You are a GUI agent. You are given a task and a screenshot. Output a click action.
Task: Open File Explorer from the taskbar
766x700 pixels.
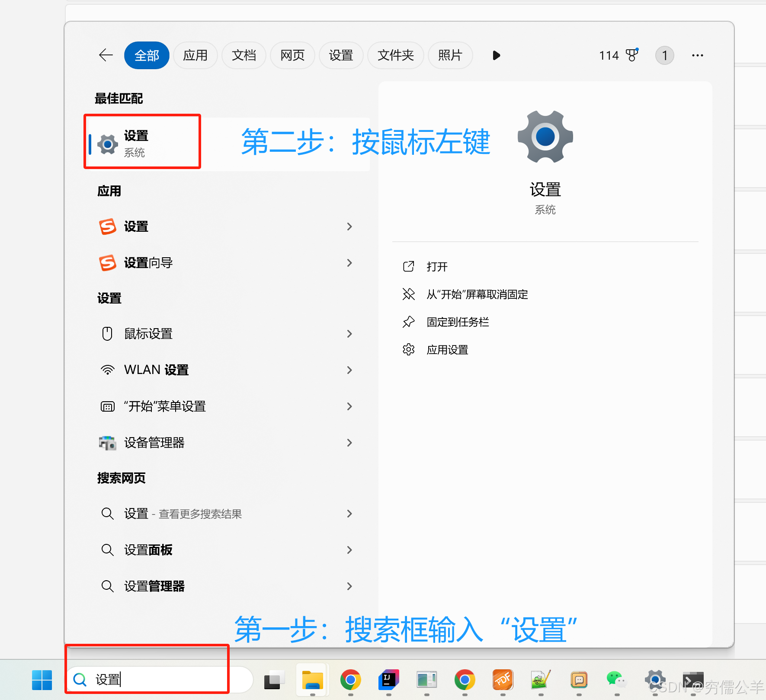[312, 680]
